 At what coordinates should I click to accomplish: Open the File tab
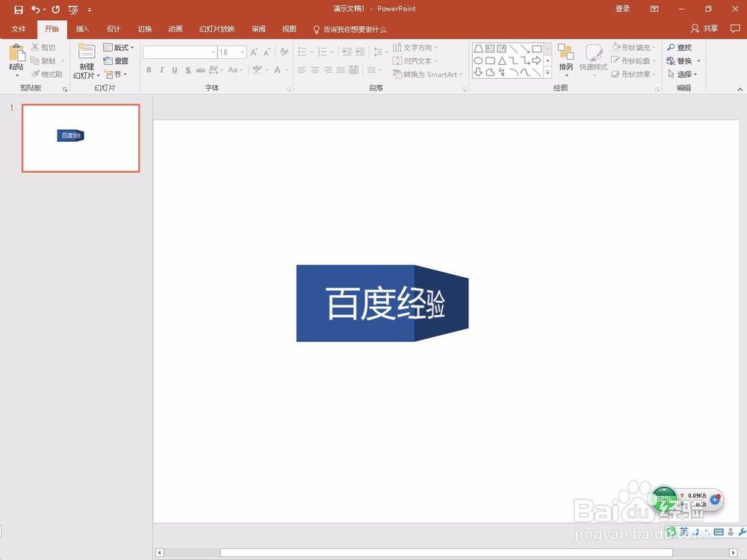[x=19, y=29]
